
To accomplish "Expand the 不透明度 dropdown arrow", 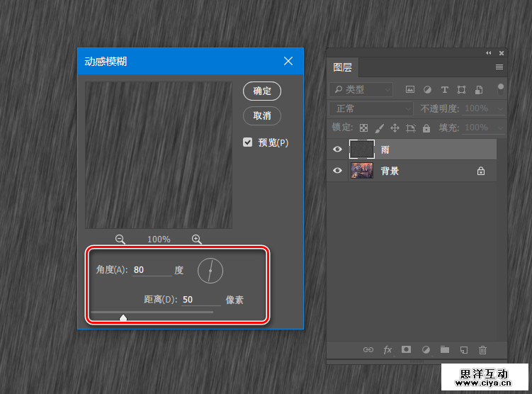I will coord(500,109).
